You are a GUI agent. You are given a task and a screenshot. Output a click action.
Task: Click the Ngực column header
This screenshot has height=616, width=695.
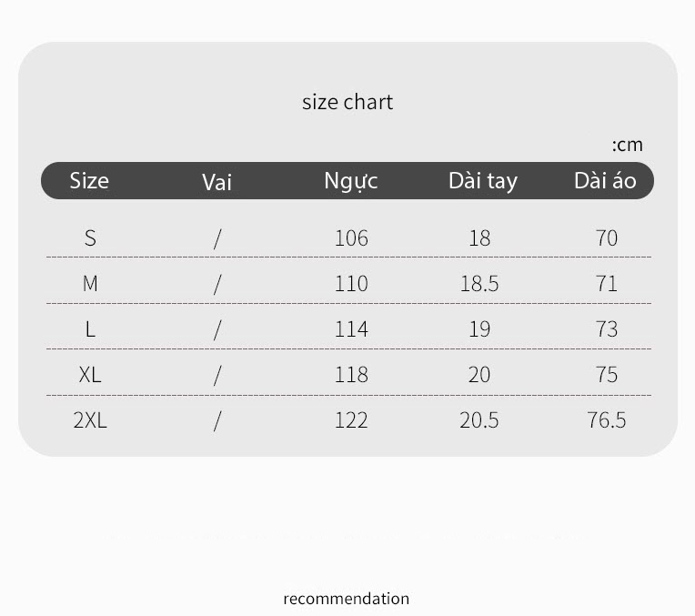350,181
